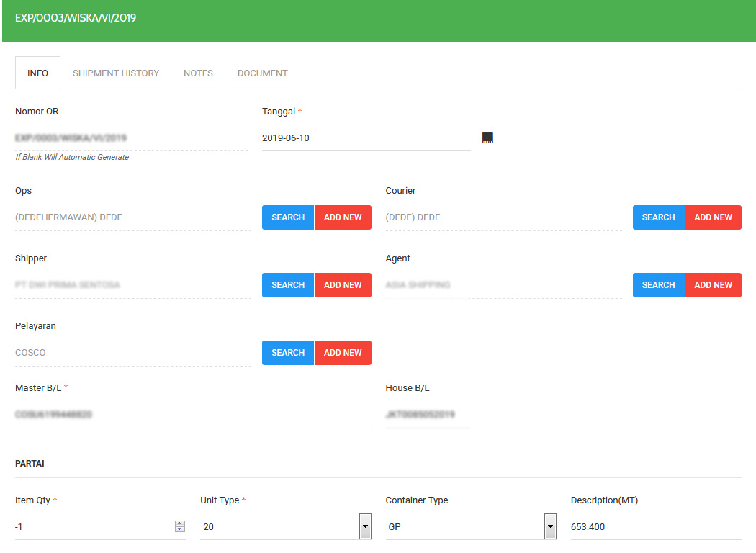Add a new Courier
The image size is (756, 553).
click(713, 217)
